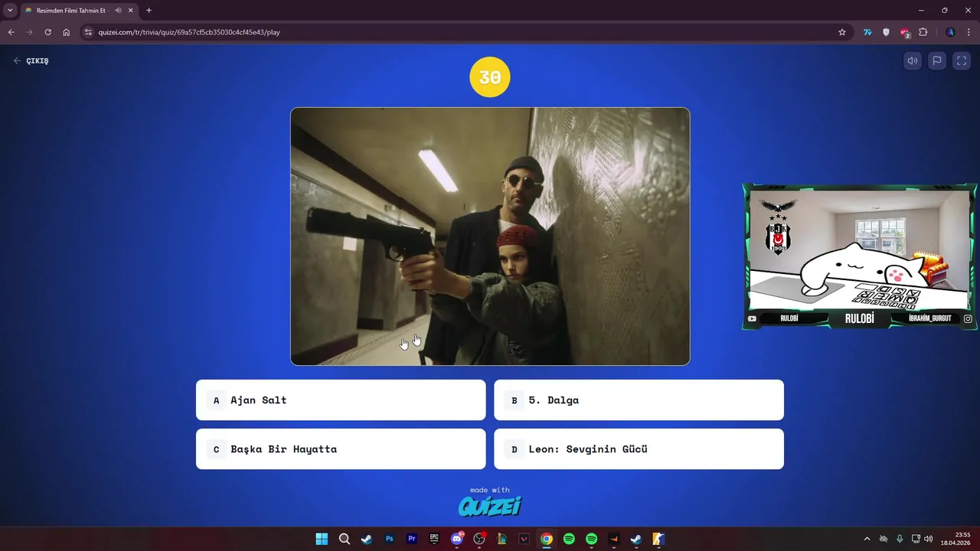This screenshot has width=980, height=551.
Task: Open the tab search dropdown
Action: pyautogui.click(x=10, y=11)
